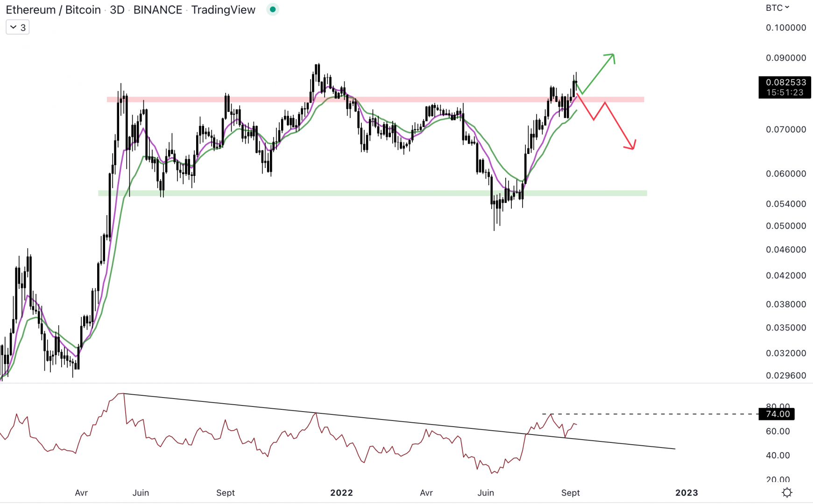Open chart settings gear icon

[787, 492]
